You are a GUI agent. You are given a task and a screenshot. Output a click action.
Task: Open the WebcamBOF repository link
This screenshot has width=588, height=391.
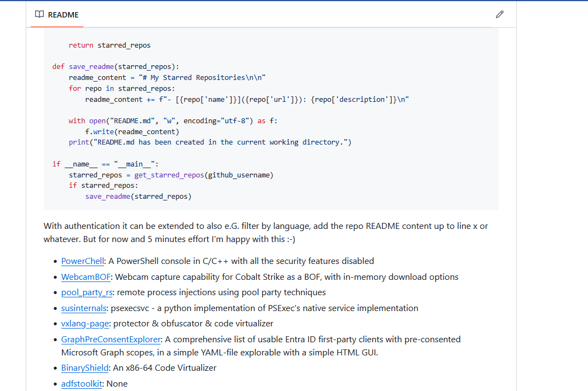click(x=86, y=277)
